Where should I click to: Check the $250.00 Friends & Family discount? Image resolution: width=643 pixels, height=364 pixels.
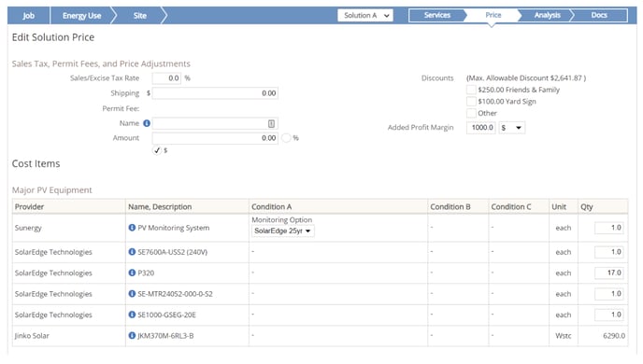pyautogui.click(x=471, y=90)
